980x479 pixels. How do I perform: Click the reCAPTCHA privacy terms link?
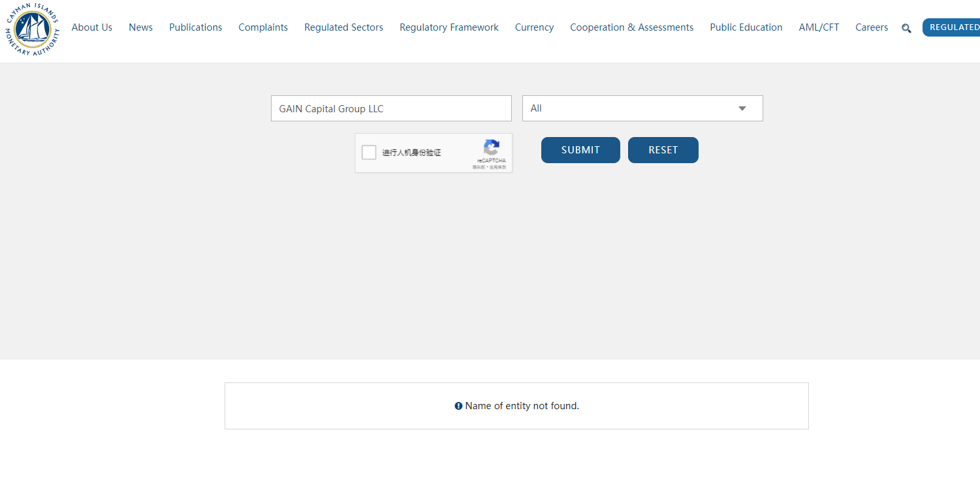(x=490, y=168)
